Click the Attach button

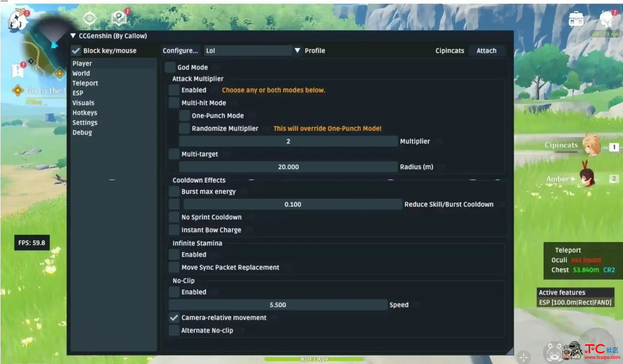[487, 50]
